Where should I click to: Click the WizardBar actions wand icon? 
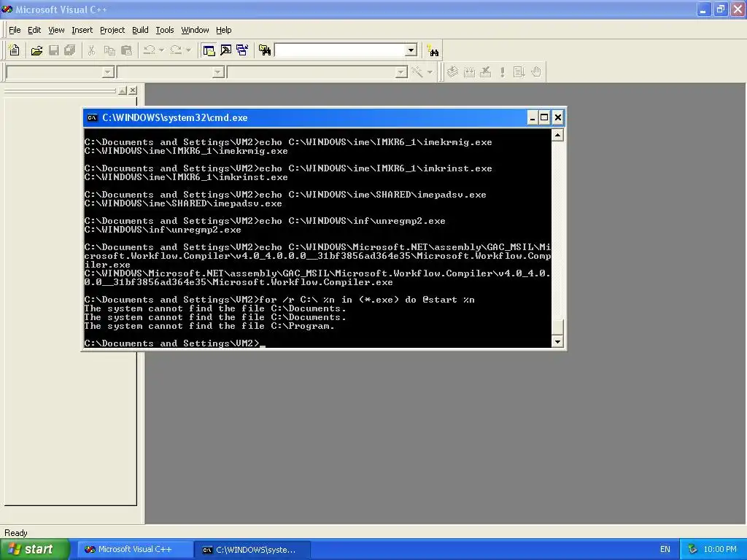[x=417, y=72]
